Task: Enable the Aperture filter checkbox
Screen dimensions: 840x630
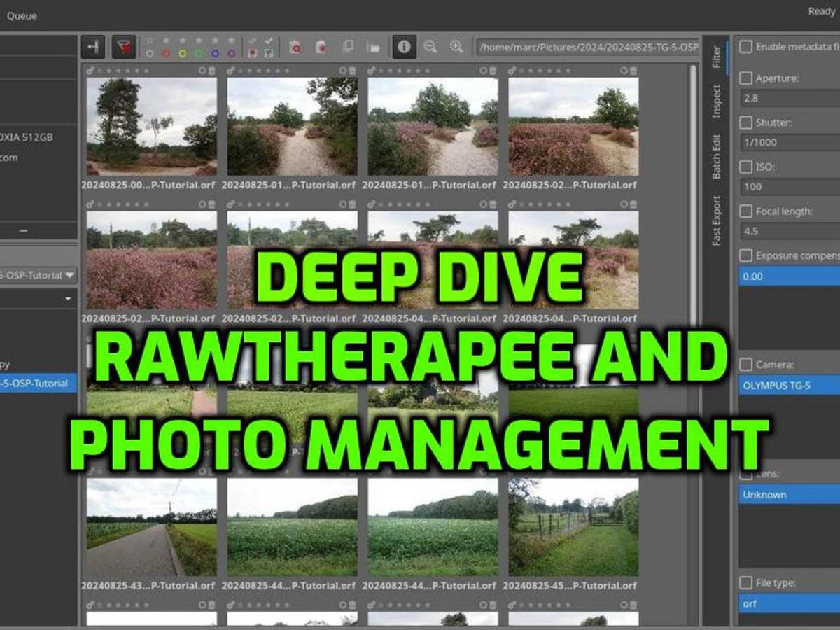Action: (x=747, y=78)
